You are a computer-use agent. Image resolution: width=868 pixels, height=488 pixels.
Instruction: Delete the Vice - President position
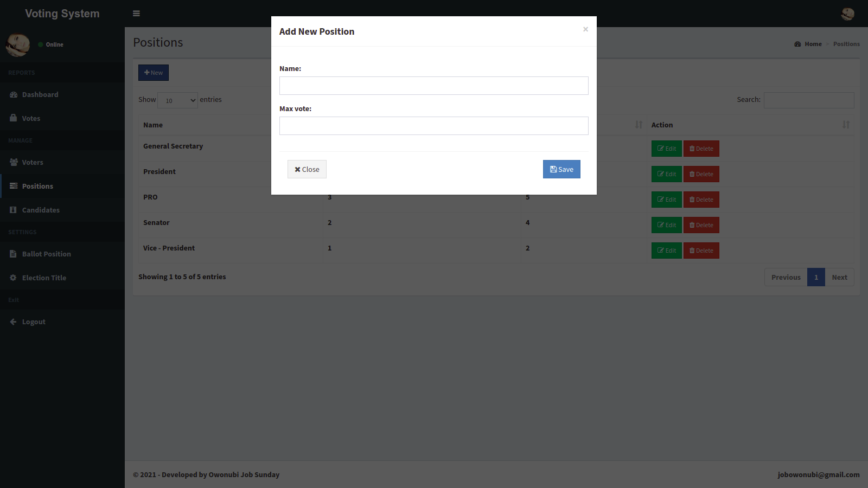(x=701, y=251)
